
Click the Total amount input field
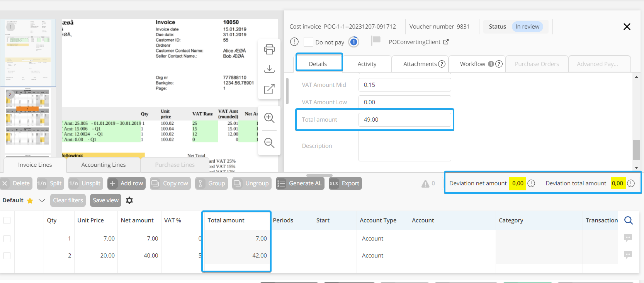point(404,120)
